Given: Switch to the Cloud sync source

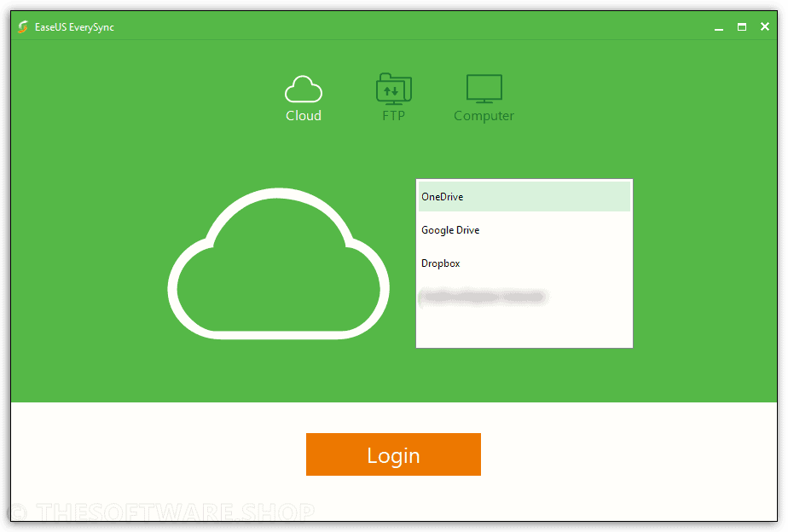Looking at the screenshot, I should pos(303,99).
